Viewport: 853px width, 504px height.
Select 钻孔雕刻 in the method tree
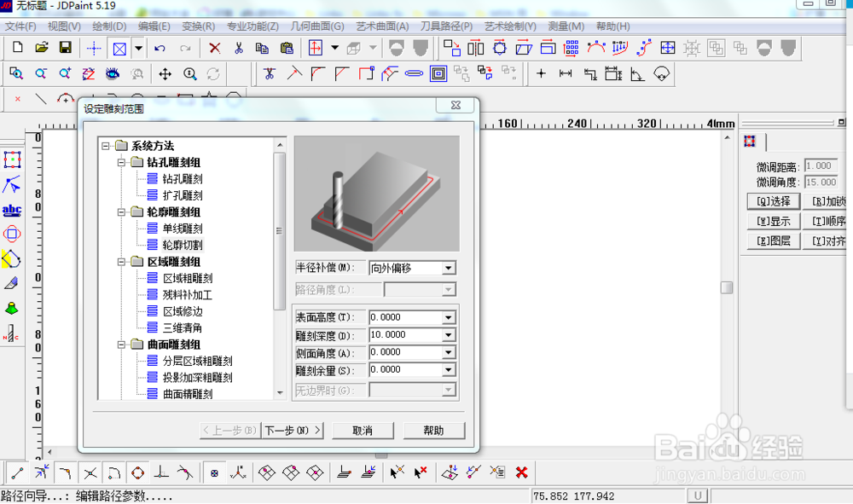pos(183,179)
